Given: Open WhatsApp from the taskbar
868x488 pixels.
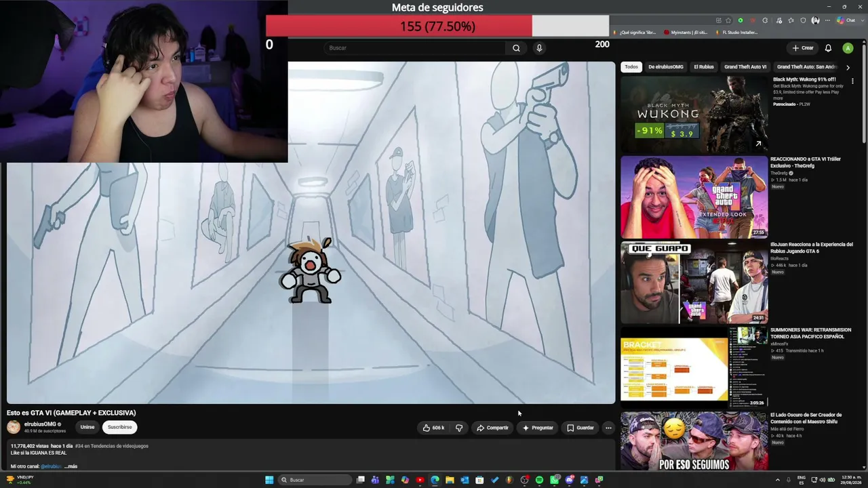Looking at the screenshot, I should (x=554, y=480).
